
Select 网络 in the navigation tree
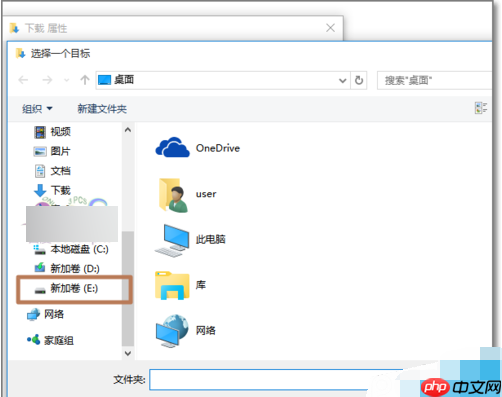pyautogui.click(x=54, y=314)
